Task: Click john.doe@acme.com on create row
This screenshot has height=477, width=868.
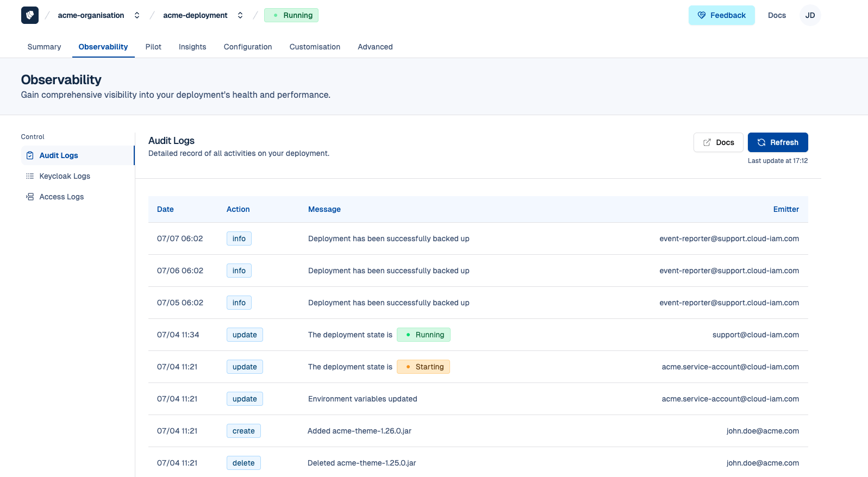Action: (x=763, y=431)
